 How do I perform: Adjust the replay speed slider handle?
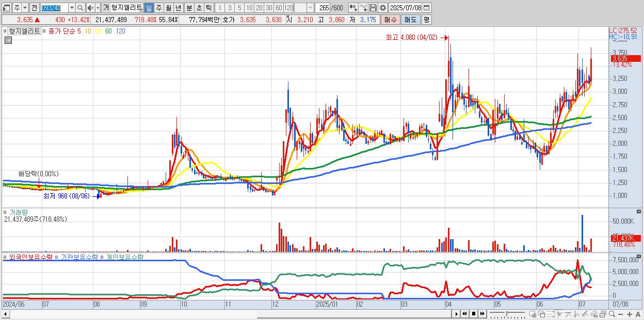tap(506, 313)
